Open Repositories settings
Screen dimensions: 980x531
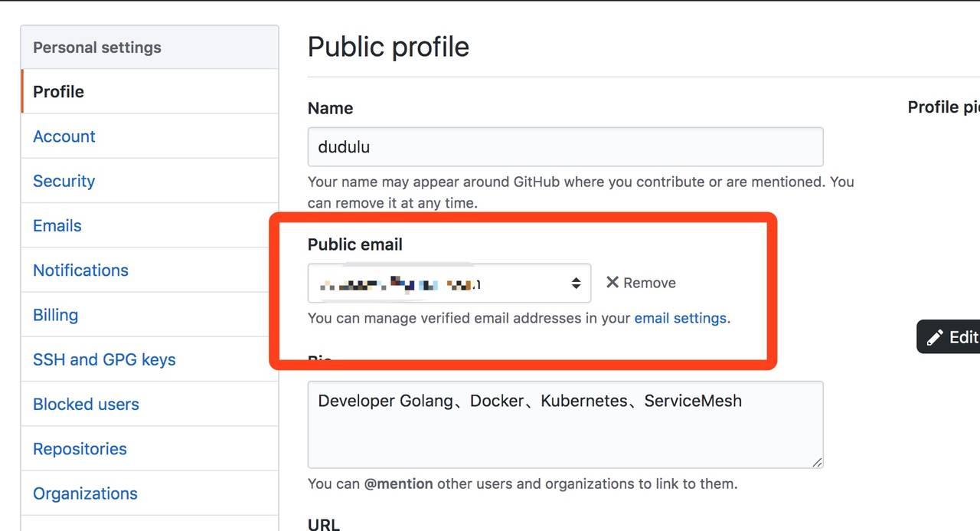point(80,449)
